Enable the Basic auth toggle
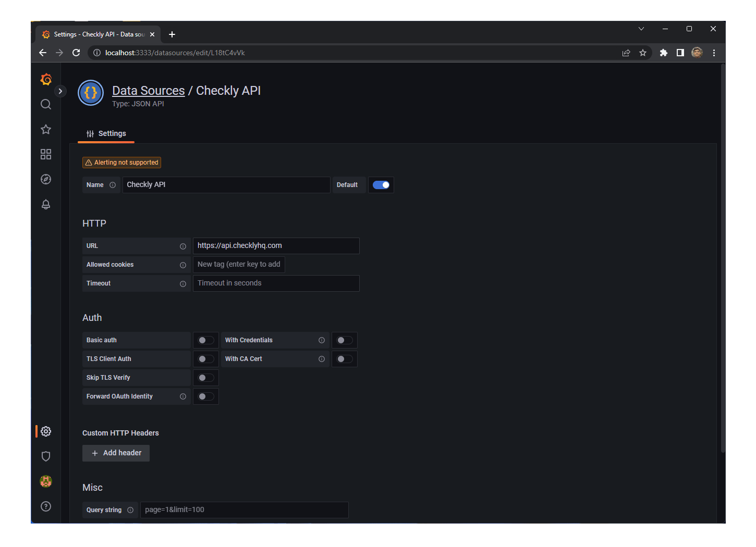 [206, 340]
